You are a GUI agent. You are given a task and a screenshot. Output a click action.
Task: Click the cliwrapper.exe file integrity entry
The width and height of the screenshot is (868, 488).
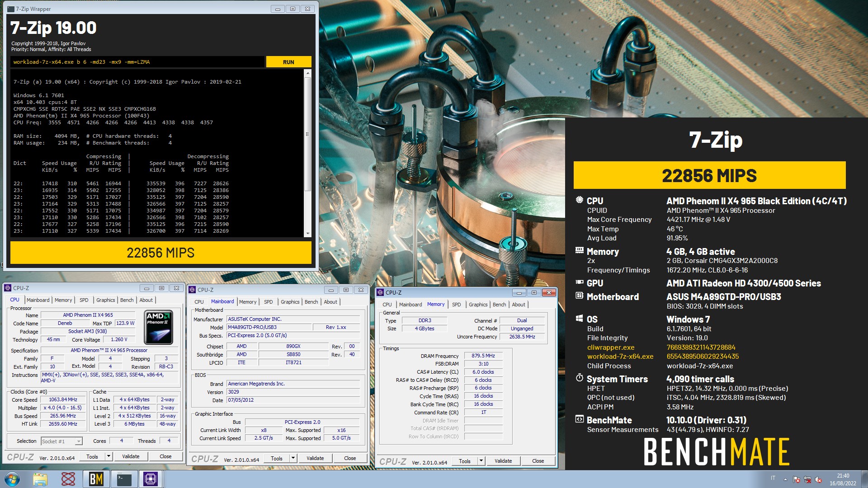pyautogui.click(x=610, y=347)
